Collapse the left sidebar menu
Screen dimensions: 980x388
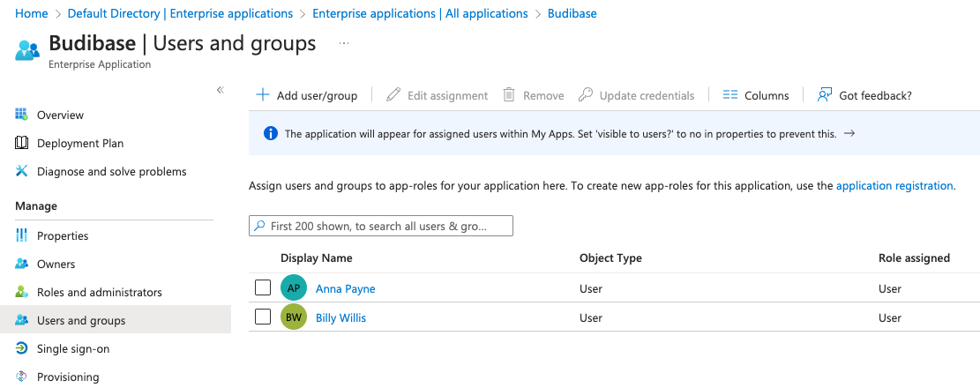(221, 90)
